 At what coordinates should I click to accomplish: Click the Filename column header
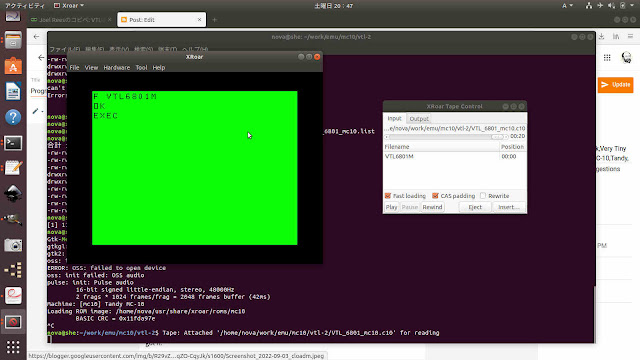[441, 147]
